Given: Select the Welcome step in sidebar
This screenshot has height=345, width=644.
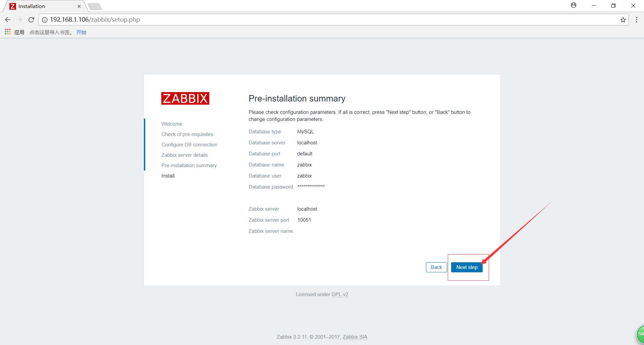Looking at the screenshot, I should 172,124.
